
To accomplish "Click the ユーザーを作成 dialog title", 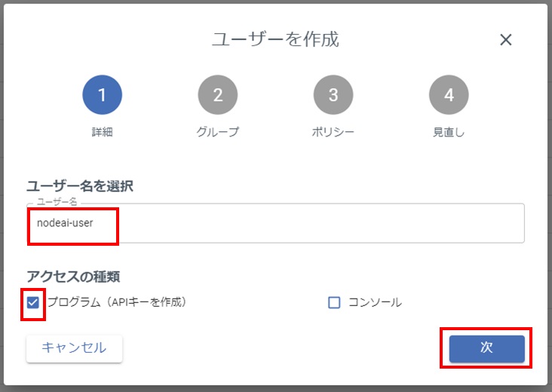I will click(x=275, y=39).
